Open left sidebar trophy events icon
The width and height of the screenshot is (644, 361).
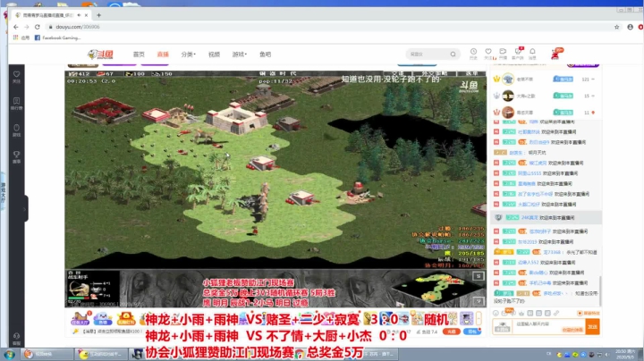pyautogui.click(x=16, y=156)
